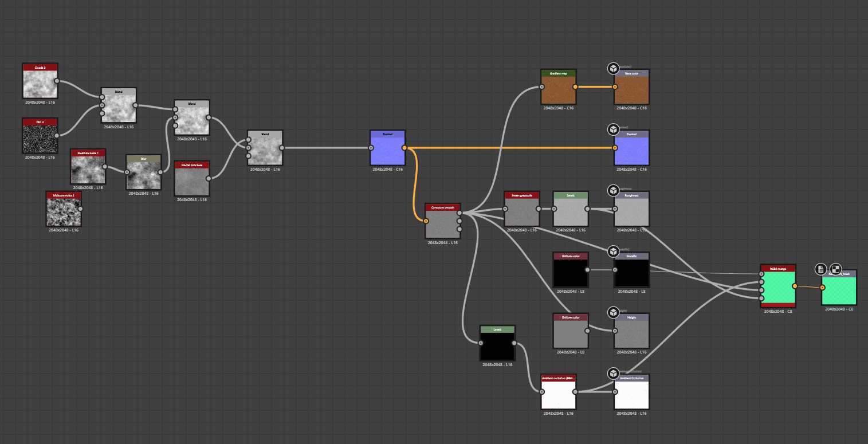Click the output connector of Dirt 4

click(x=57, y=136)
